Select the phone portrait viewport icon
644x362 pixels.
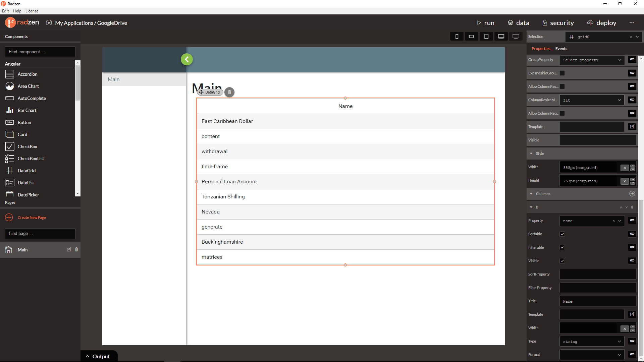457,37
